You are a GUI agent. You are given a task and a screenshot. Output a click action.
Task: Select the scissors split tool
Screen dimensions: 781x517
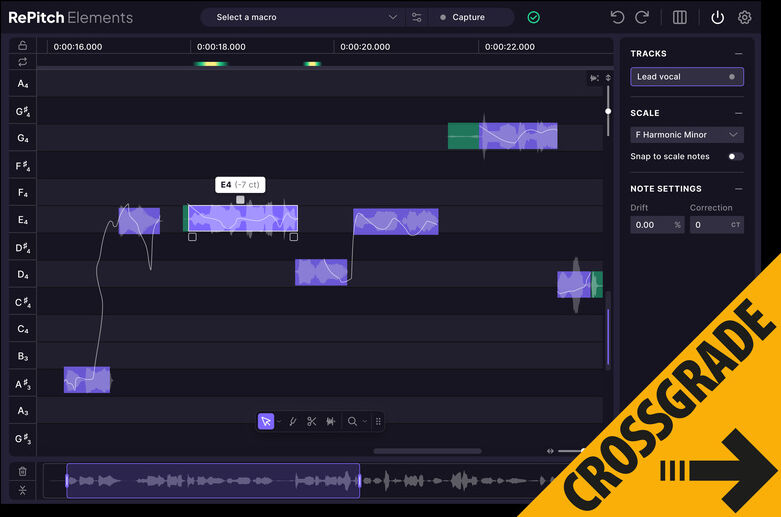coord(312,421)
